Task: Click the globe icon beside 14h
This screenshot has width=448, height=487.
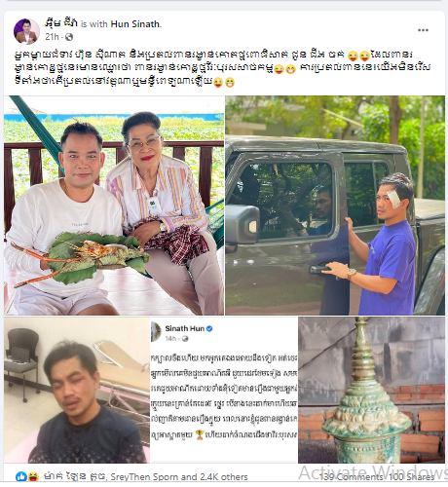Action: (x=185, y=339)
